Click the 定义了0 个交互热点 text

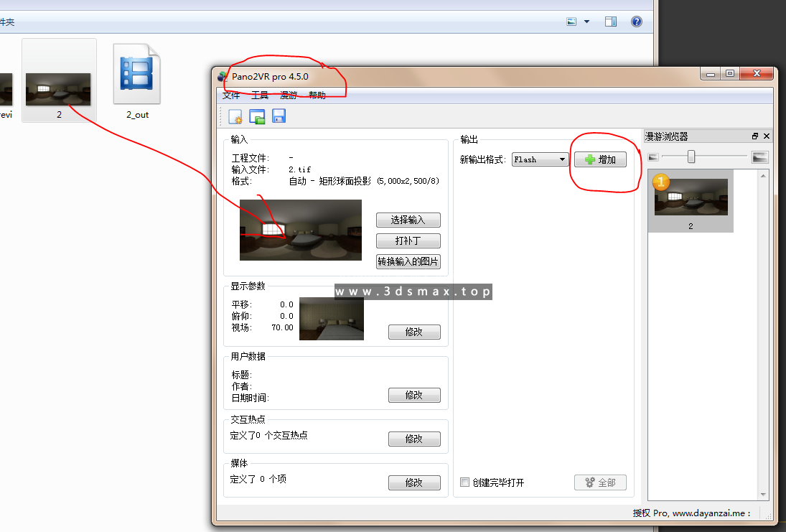(x=268, y=435)
